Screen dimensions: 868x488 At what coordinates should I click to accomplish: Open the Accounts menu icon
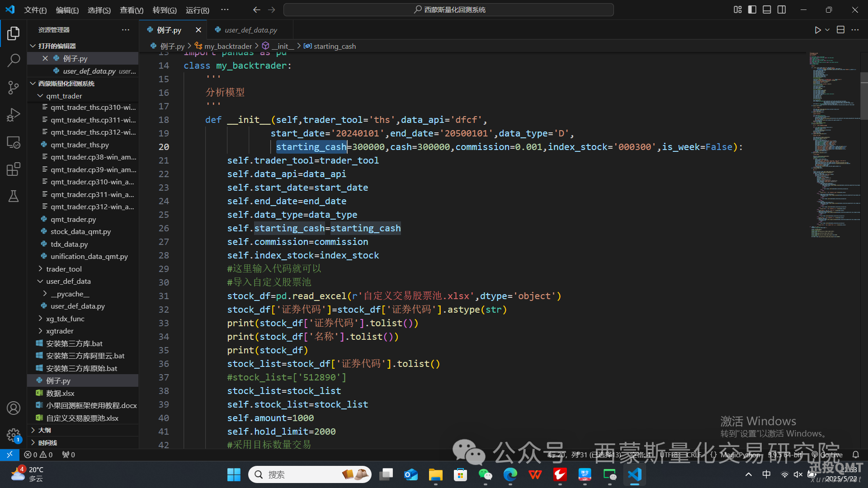tap(14, 408)
